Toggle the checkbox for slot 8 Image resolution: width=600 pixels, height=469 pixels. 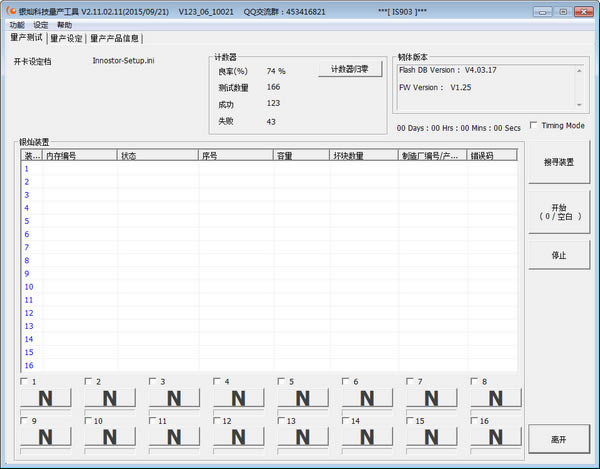click(x=474, y=381)
